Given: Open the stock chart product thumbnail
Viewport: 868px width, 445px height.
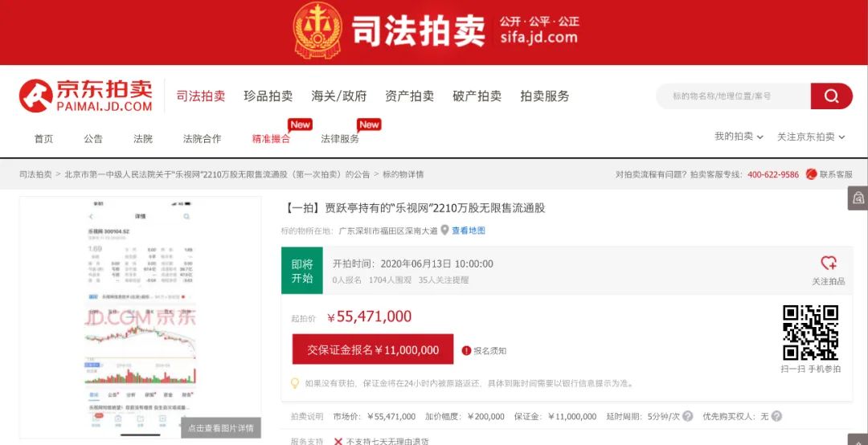Looking at the screenshot, I should point(140,317).
